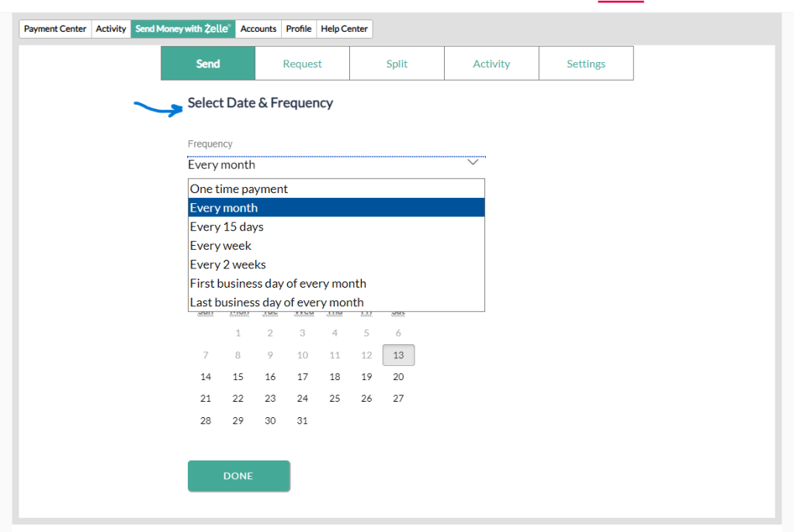Open the Request tab
The image size is (794, 532).
tap(302, 64)
